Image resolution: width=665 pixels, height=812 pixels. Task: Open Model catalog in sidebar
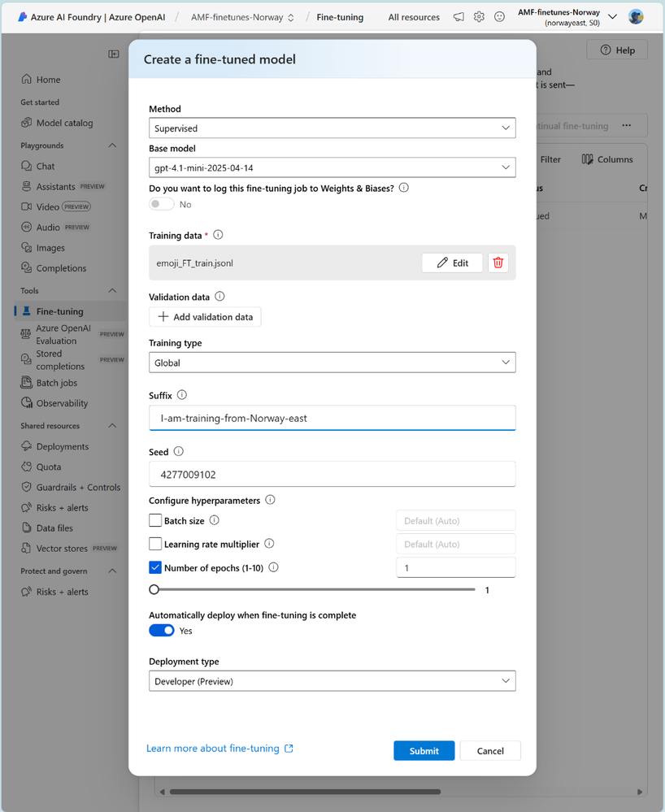tap(64, 123)
